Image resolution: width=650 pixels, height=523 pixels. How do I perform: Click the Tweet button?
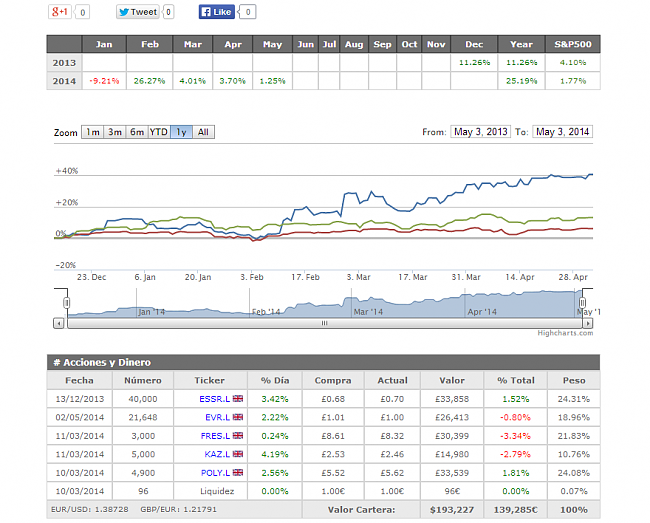(138, 12)
